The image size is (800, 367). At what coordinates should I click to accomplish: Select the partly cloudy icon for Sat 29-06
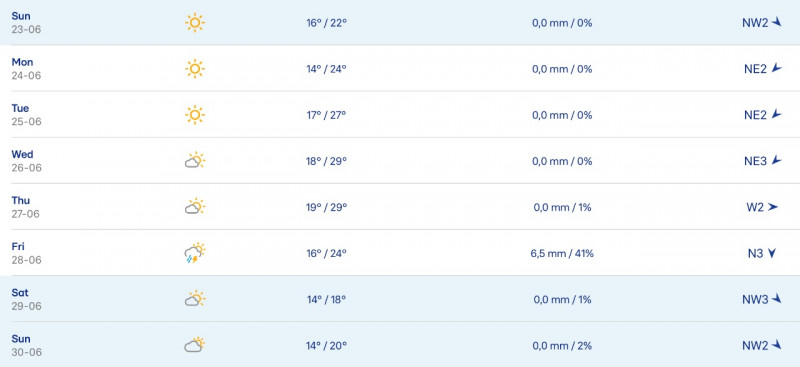click(195, 299)
